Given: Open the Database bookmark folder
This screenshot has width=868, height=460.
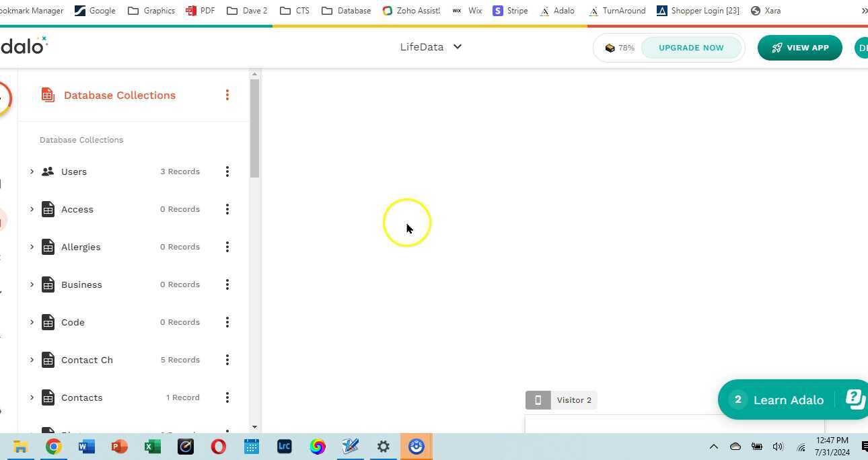Looking at the screenshot, I should click(347, 11).
